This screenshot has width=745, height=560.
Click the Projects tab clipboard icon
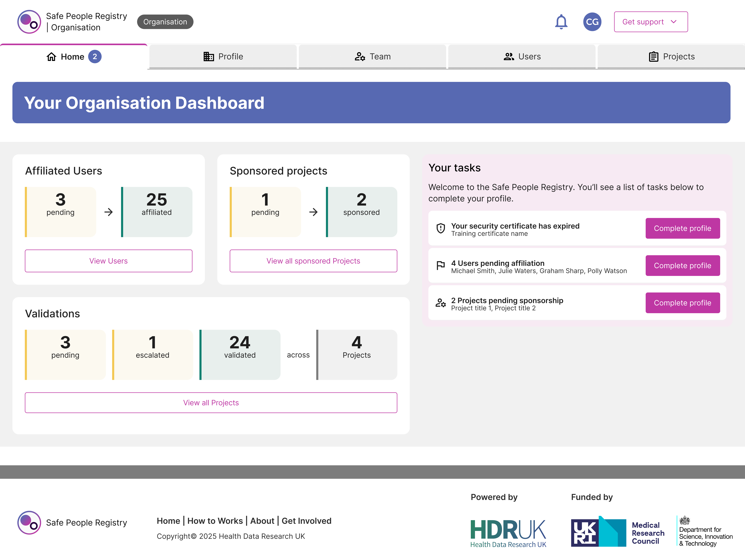[x=653, y=57]
